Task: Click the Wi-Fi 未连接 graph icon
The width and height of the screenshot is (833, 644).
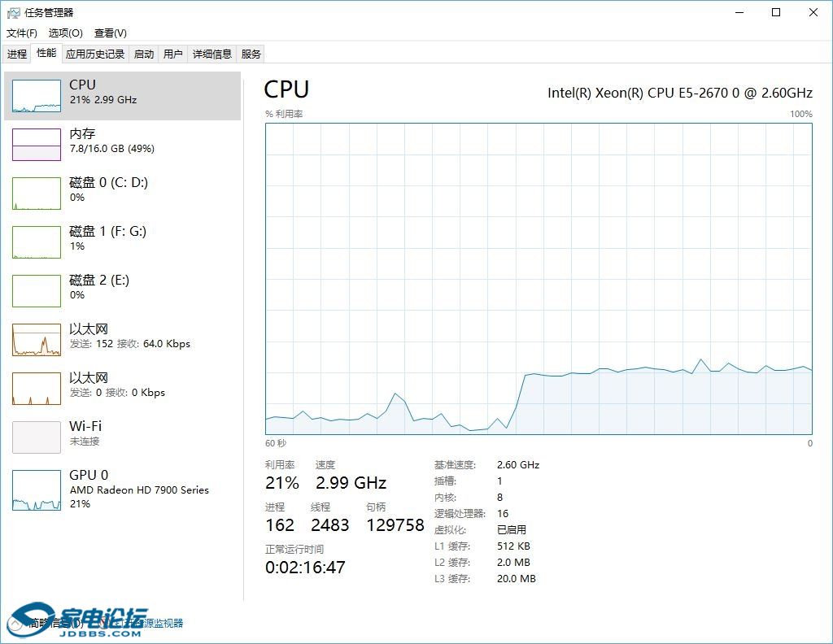Action: (37, 437)
